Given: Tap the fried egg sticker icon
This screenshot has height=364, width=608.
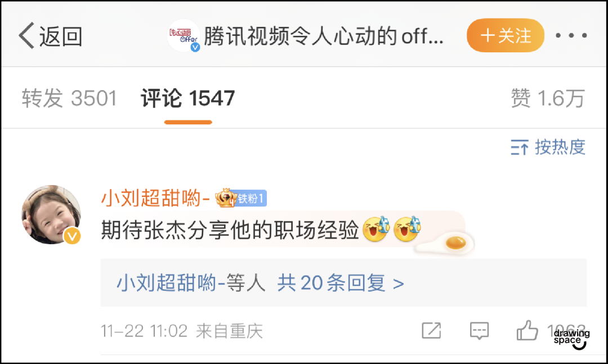Looking at the screenshot, I should click(x=446, y=244).
